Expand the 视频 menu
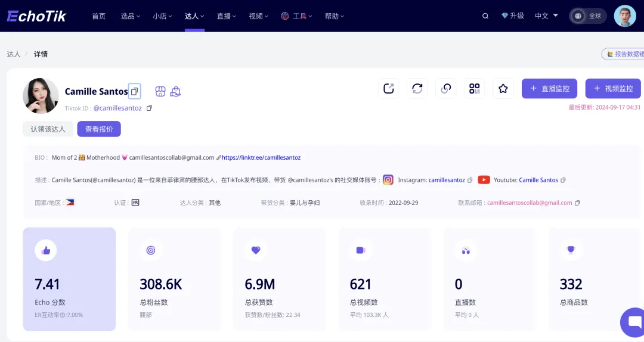 [x=258, y=16]
